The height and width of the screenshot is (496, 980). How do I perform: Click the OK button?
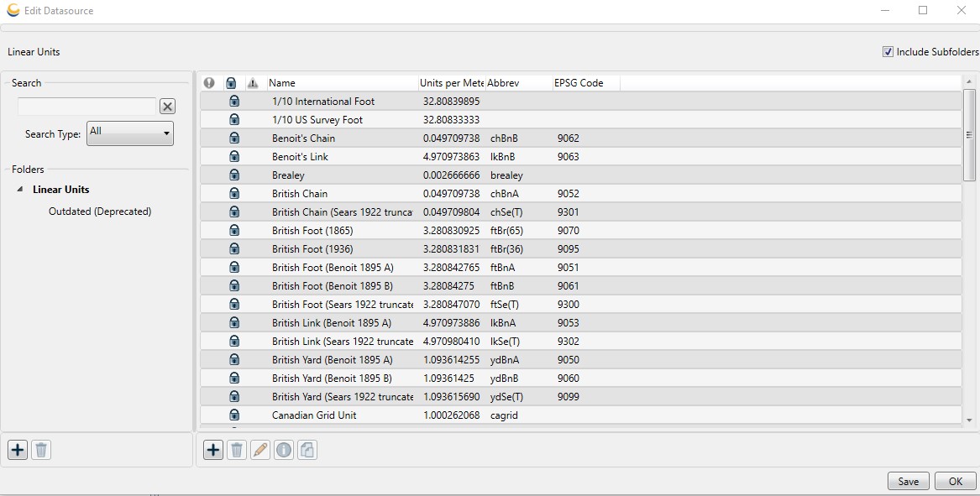click(955, 482)
